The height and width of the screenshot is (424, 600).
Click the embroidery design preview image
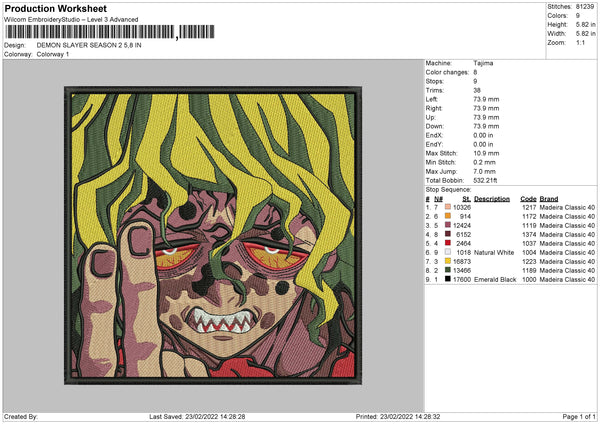click(x=213, y=235)
